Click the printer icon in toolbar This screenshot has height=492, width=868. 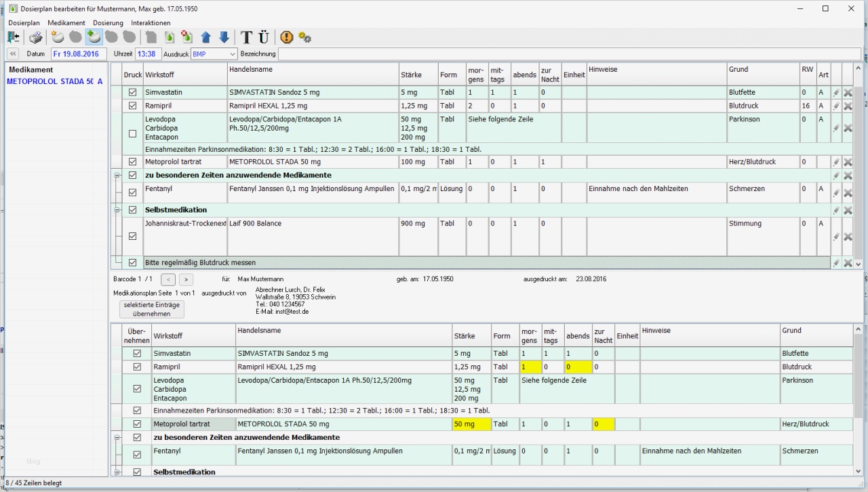coord(35,37)
